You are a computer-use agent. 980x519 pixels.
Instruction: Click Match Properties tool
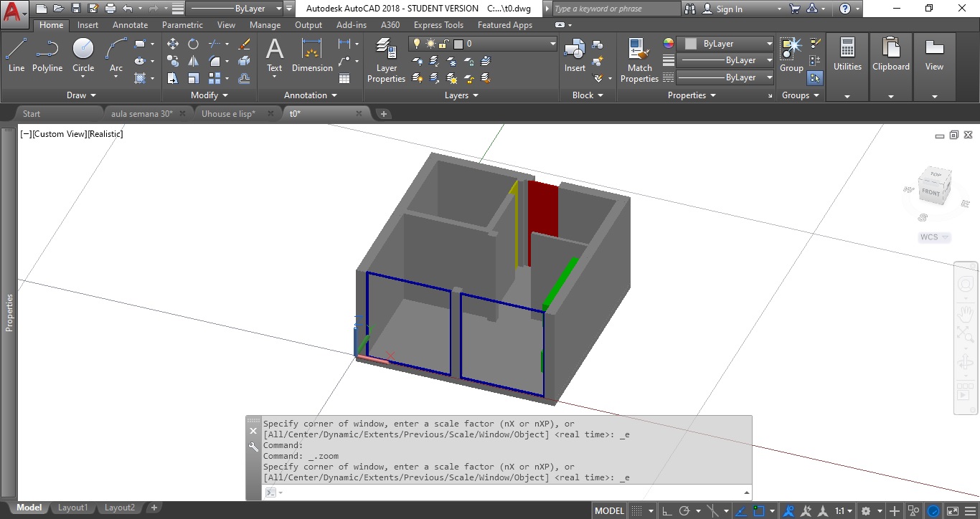(x=639, y=60)
